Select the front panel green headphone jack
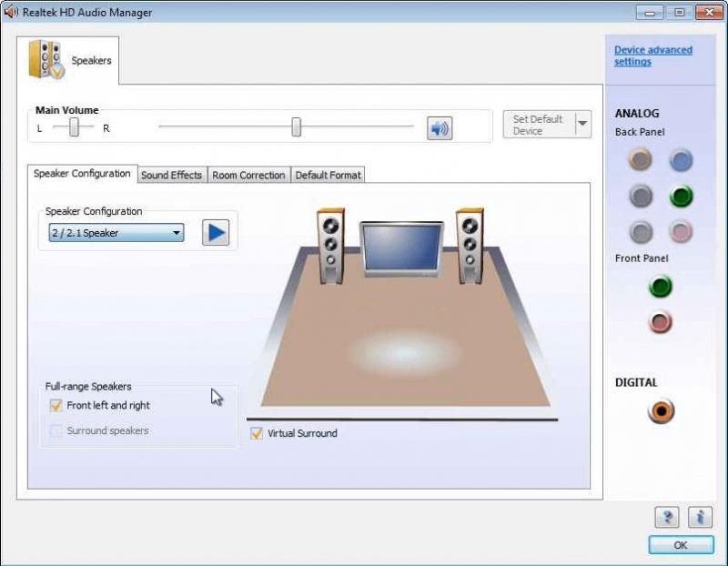 (660, 287)
